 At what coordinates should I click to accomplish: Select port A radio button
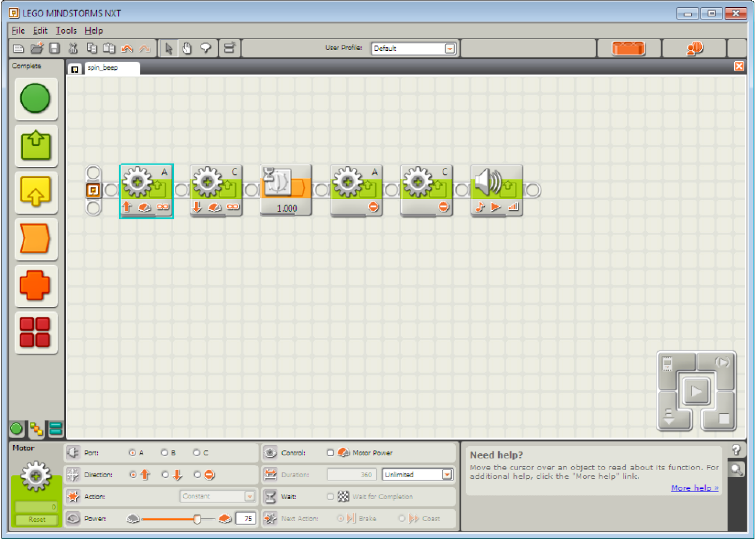coord(132,453)
